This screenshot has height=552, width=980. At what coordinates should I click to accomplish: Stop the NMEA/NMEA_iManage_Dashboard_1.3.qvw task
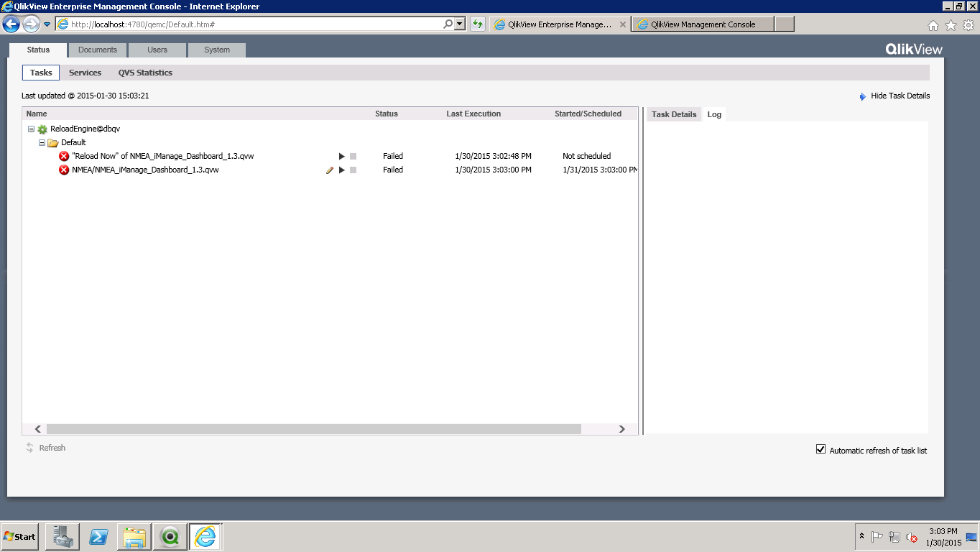pos(353,170)
